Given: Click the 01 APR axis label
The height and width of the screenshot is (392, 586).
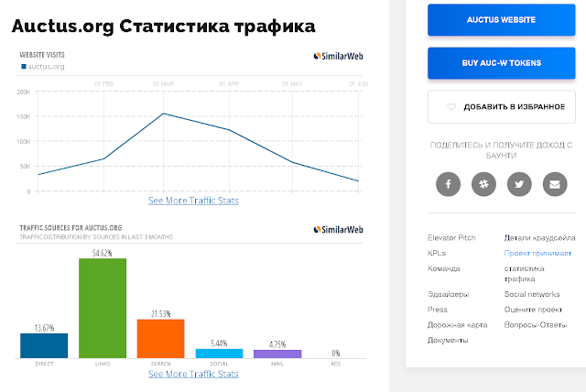Looking at the screenshot, I should click(229, 83).
